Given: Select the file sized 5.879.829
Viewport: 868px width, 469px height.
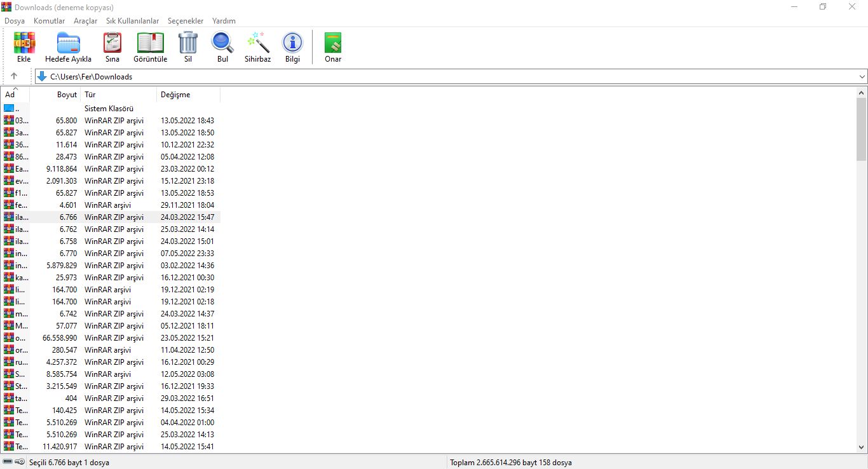Looking at the screenshot, I should click(111, 266).
